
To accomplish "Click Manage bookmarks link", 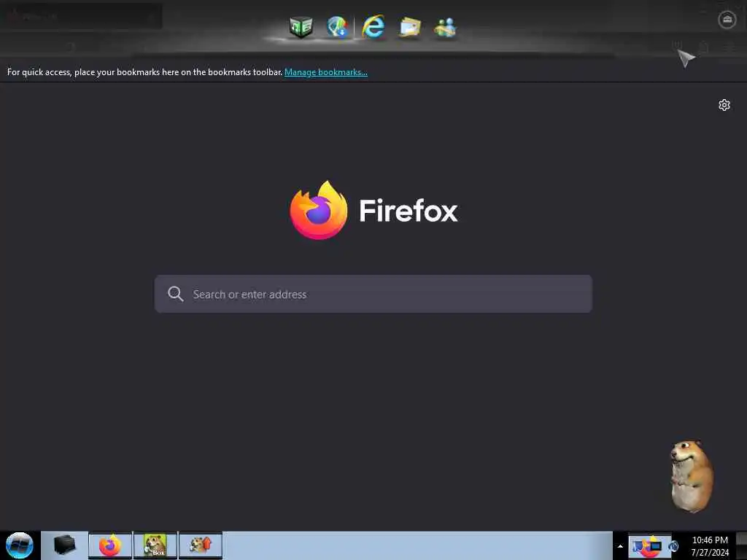I will point(326,72).
